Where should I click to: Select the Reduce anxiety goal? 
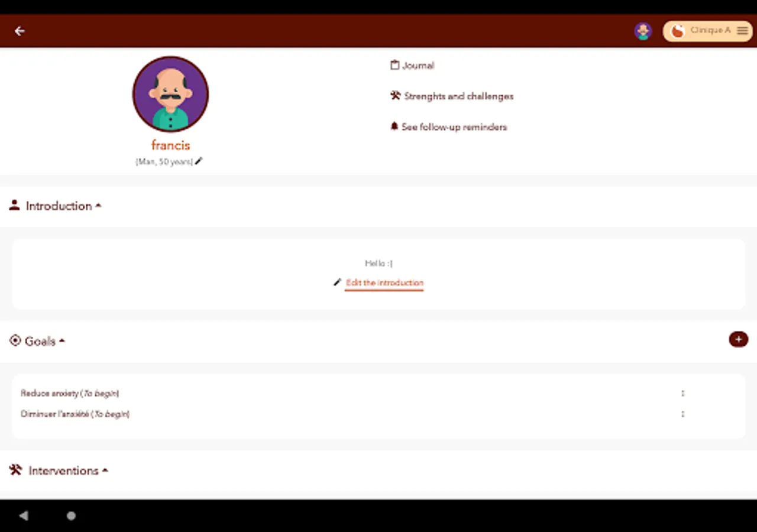(x=70, y=393)
